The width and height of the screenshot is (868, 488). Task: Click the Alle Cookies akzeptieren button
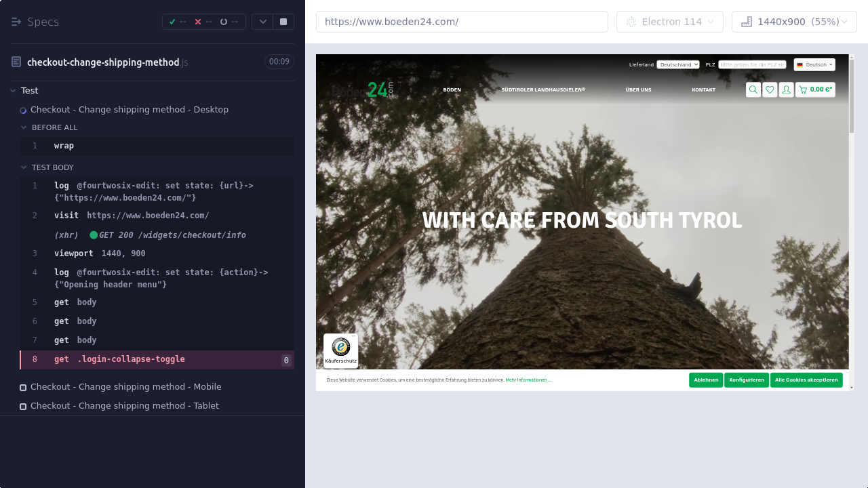click(x=806, y=380)
